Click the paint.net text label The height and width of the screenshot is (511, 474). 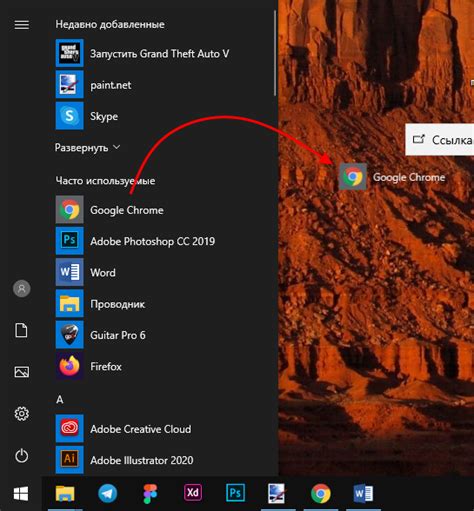(x=111, y=85)
